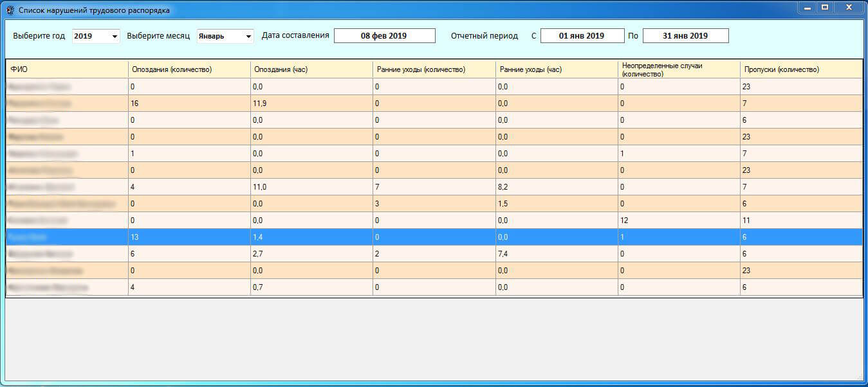Click the period start field 01 янв 2019
This screenshot has width=868, height=387.
[x=582, y=36]
